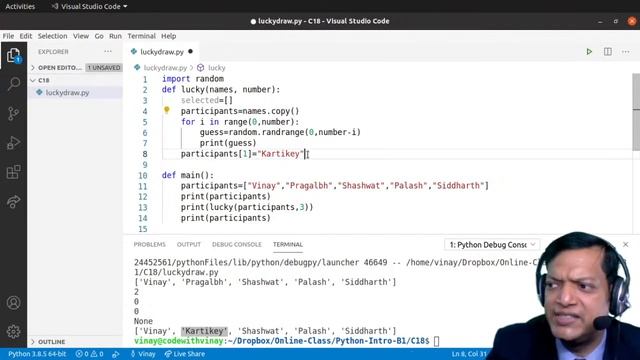Click the lucky symbol in breadcrumb
Image resolution: width=640 pixels, height=360 pixels.
tap(211, 68)
